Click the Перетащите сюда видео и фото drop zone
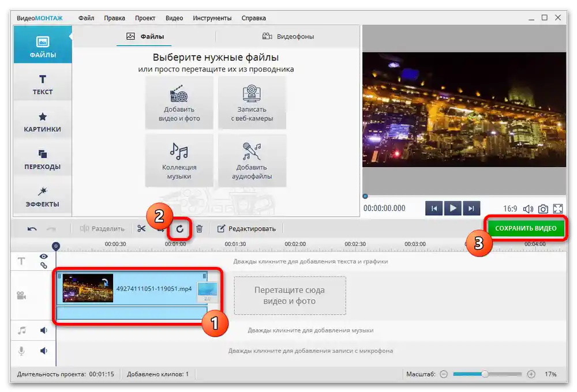The height and width of the screenshot is (392, 577). (x=290, y=296)
